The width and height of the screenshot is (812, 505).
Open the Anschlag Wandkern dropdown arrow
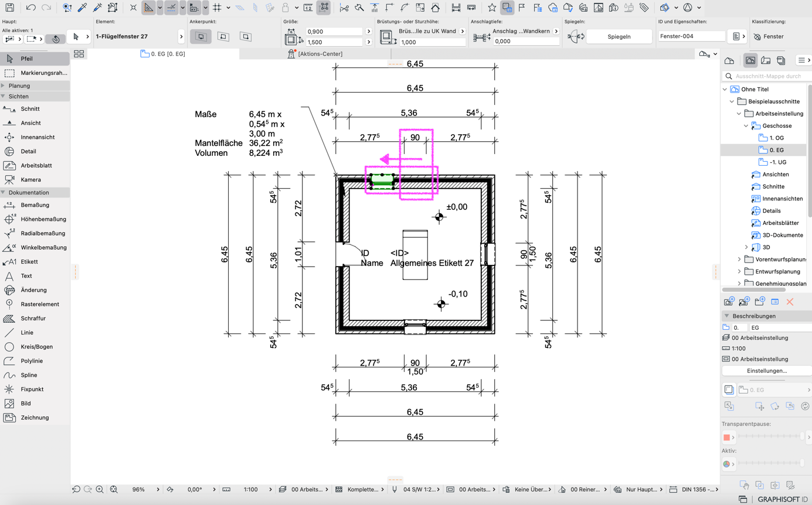tap(556, 31)
